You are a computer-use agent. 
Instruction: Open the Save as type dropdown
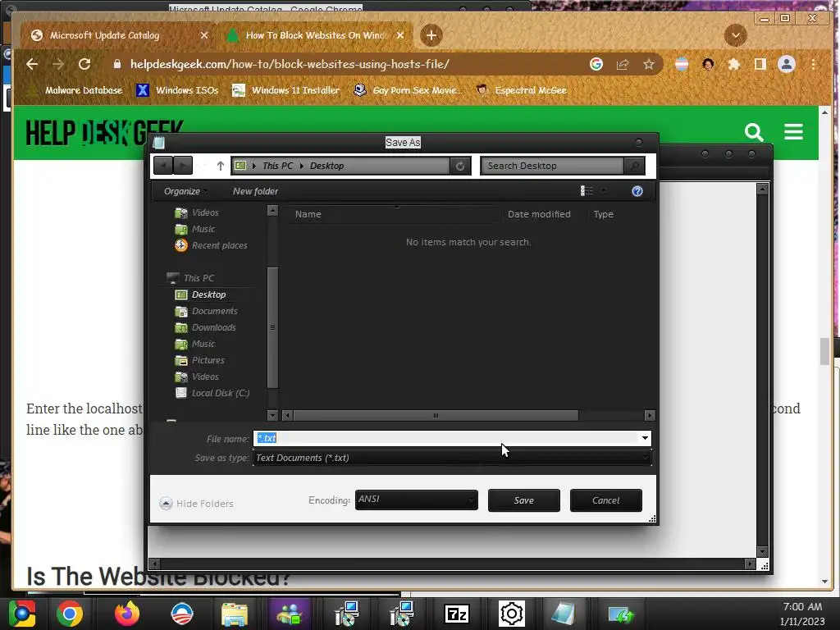[452, 458]
